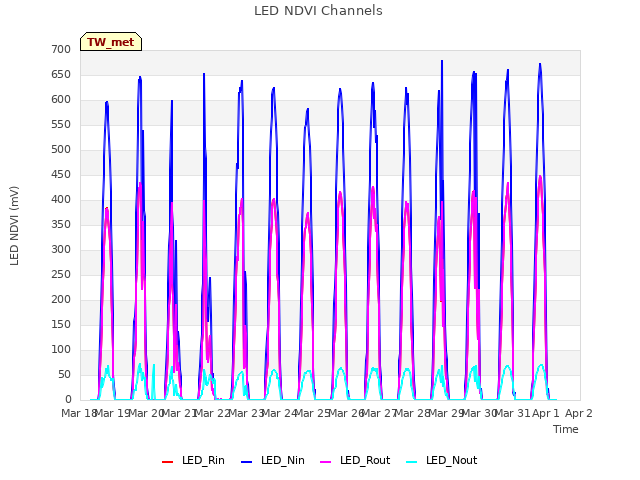Click the 100 y-axis tick label
Screen dimensions: 640x480
(61, 349)
